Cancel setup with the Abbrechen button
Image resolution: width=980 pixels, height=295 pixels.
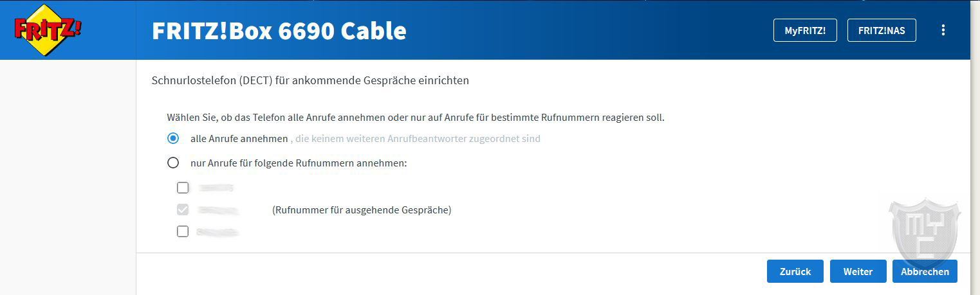click(x=925, y=271)
